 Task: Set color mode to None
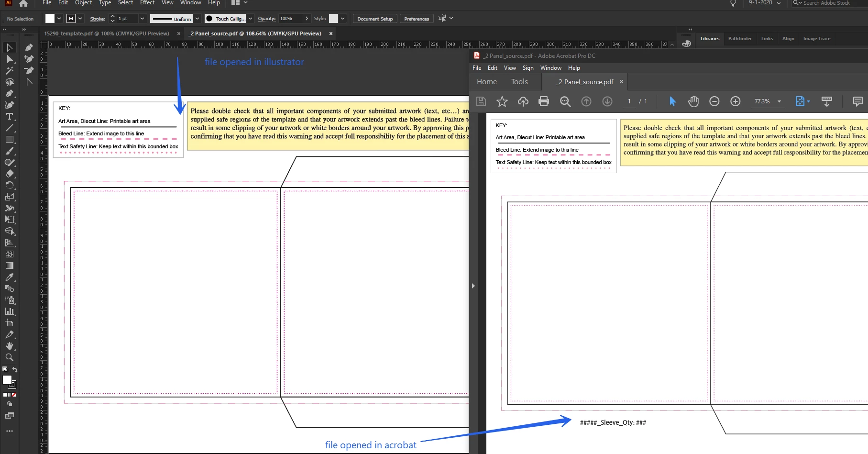click(14, 395)
